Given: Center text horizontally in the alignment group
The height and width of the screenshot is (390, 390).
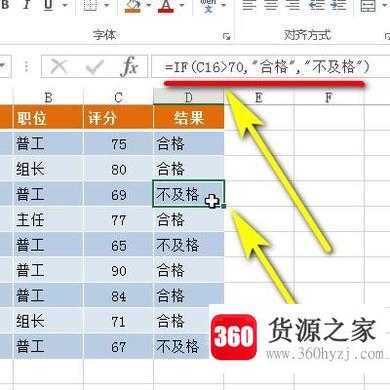Looking at the screenshot, I should tap(271, 6).
